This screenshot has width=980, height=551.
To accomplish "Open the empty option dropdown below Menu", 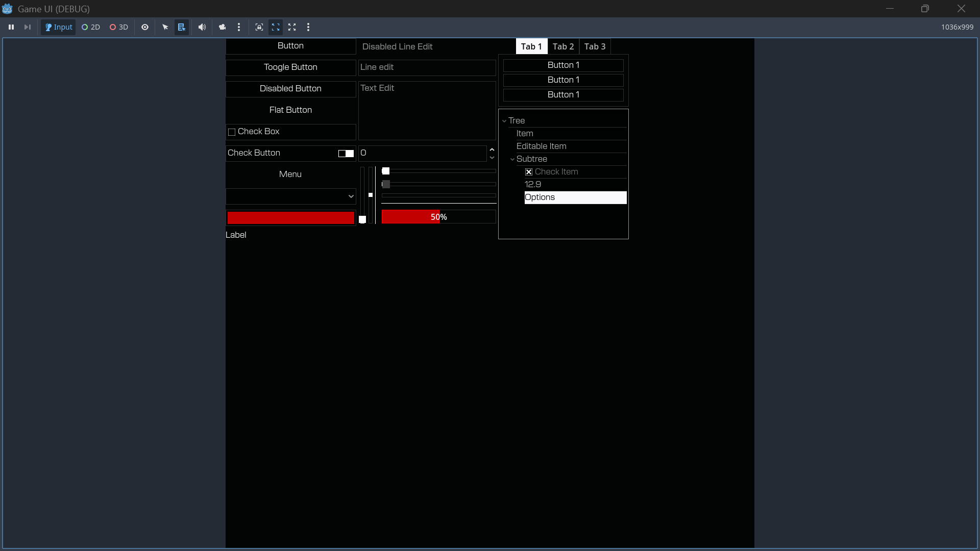I will [290, 196].
